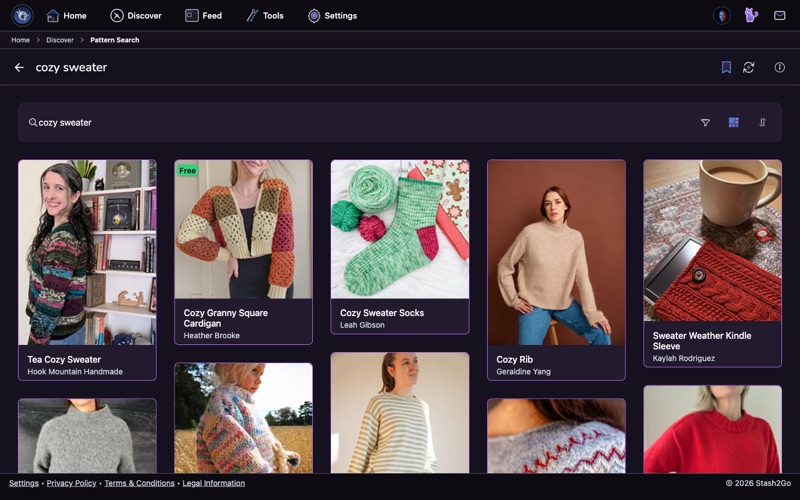Click the cozy sweater search field
Viewport: 800px width, 500px height.
pos(357,122)
